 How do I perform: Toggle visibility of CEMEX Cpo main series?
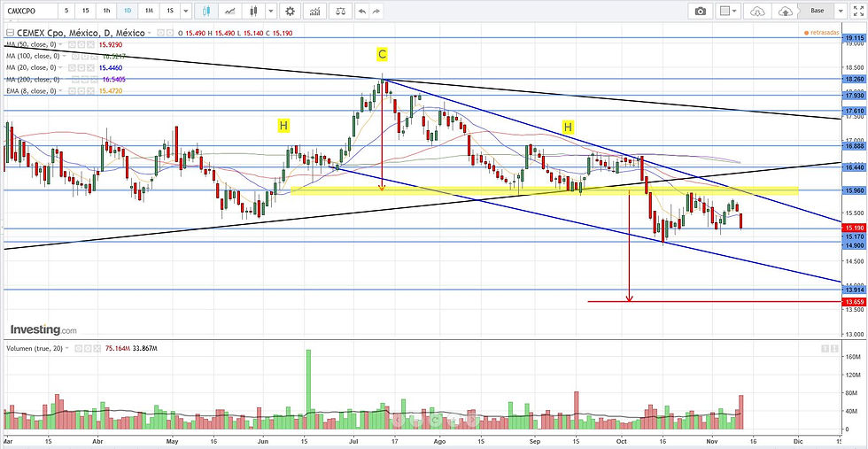point(160,33)
